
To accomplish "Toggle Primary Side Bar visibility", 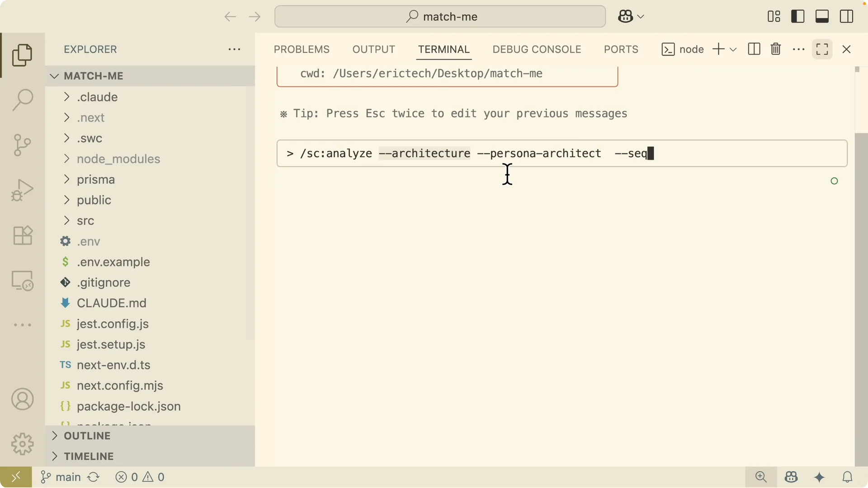I will [x=798, y=17].
